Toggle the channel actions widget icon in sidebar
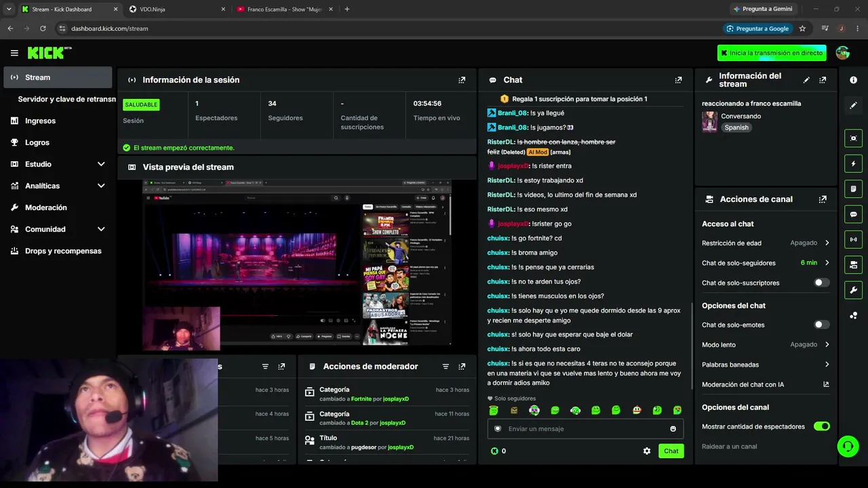The image size is (868, 488). pyautogui.click(x=853, y=264)
